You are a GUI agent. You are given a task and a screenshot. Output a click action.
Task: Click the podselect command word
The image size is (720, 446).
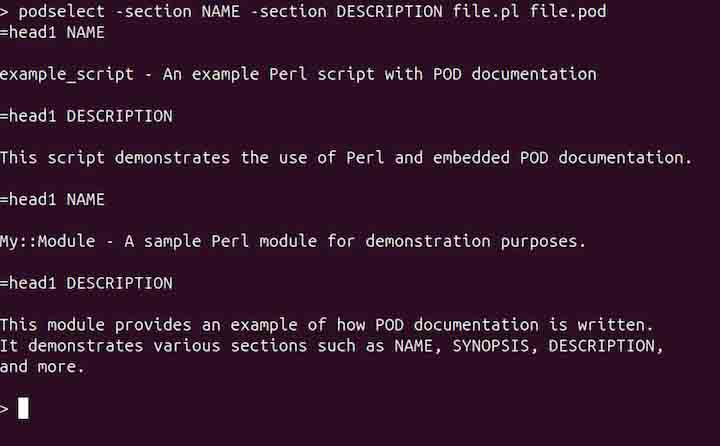click(x=57, y=11)
